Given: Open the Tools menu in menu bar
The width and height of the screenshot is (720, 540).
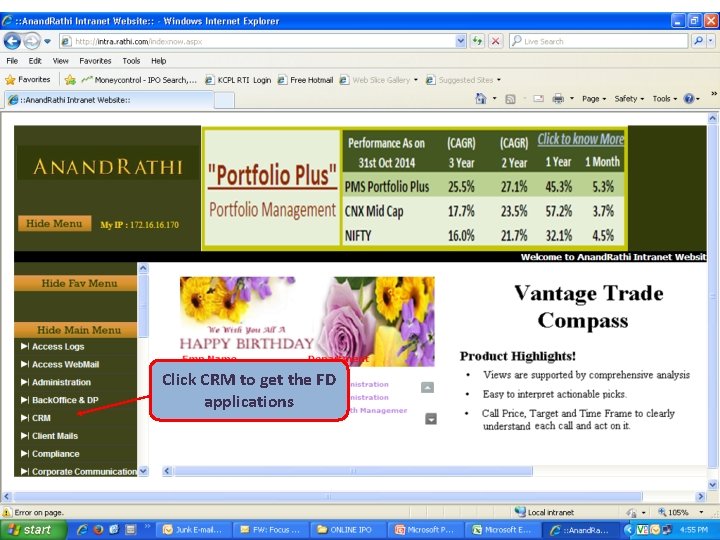Looking at the screenshot, I should 131,61.
